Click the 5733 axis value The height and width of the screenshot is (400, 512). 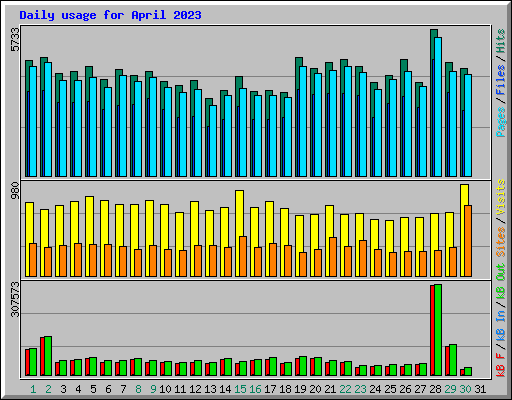[x=15, y=40]
